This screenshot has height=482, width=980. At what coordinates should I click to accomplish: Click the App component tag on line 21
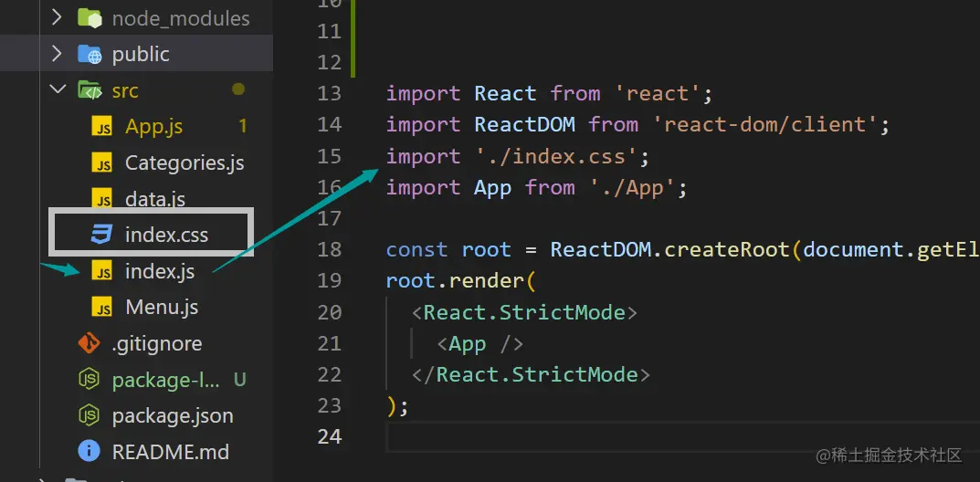click(479, 343)
